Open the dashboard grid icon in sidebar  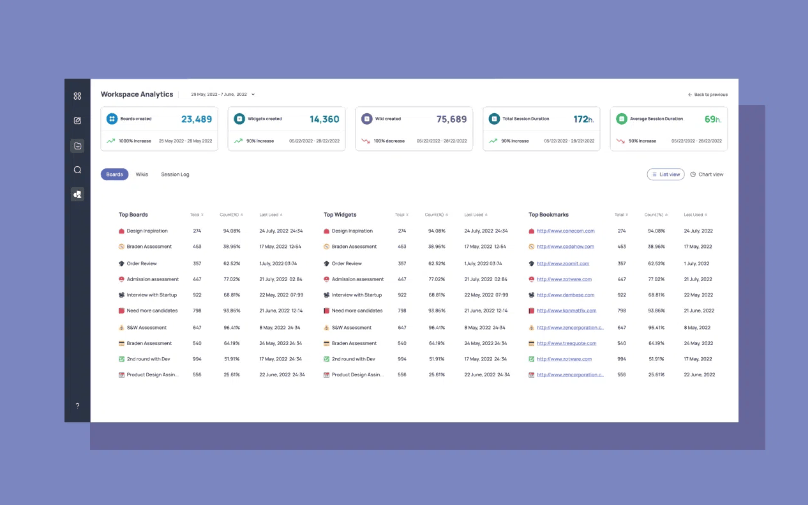[x=77, y=96]
